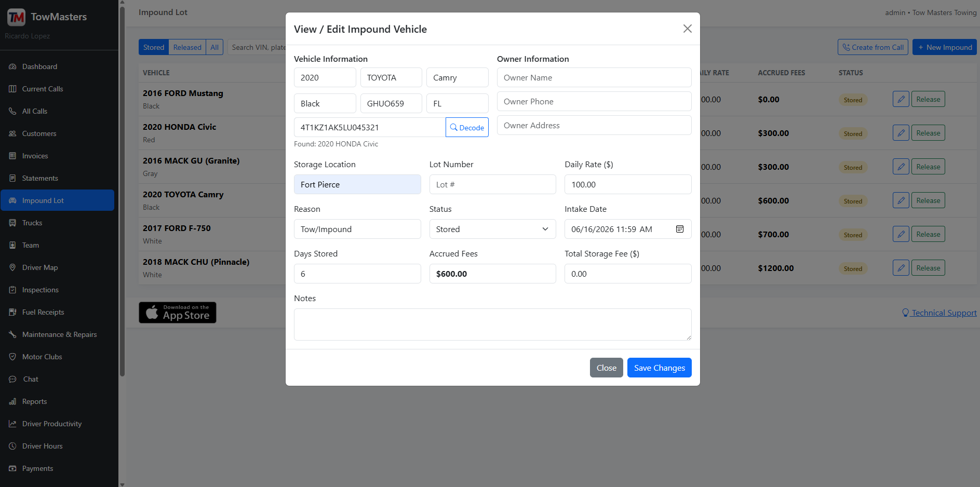Click the Driver Map pin icon
The image size is (980, 487).
pyautogui.click(x=12, y=267)
